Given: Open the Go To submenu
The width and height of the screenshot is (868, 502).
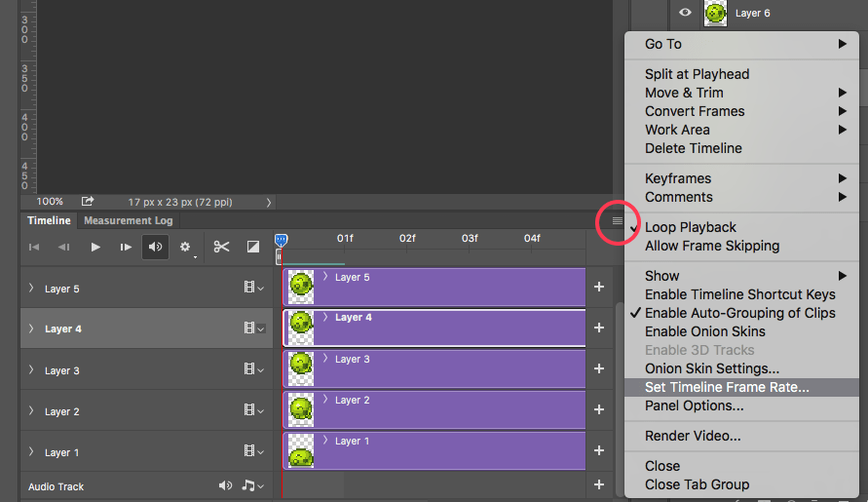Looking at the screenshot, I should (741, 44).
